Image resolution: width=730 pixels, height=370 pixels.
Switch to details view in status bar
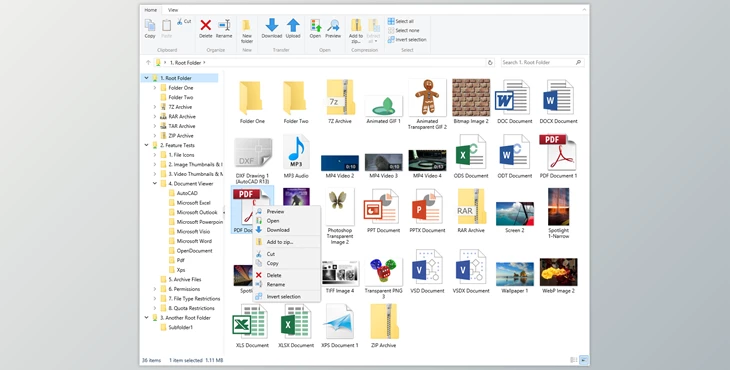(x=574, y=360)
